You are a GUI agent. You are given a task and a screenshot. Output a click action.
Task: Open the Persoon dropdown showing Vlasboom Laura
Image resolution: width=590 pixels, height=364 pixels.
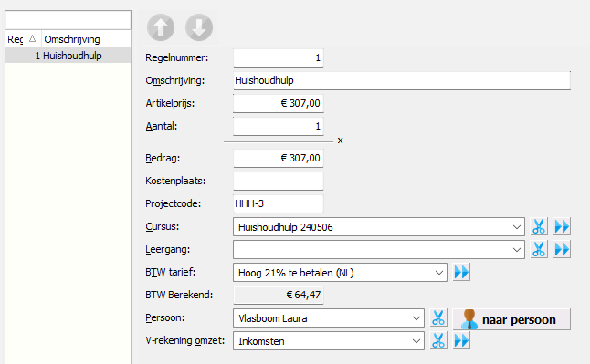[x=329, y=318]
